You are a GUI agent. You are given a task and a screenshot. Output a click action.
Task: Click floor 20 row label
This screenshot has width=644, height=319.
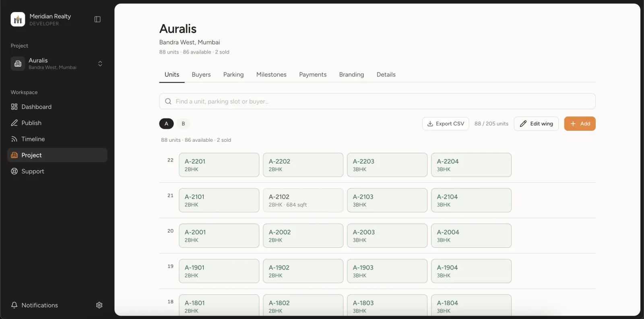(x=170, y=231)
